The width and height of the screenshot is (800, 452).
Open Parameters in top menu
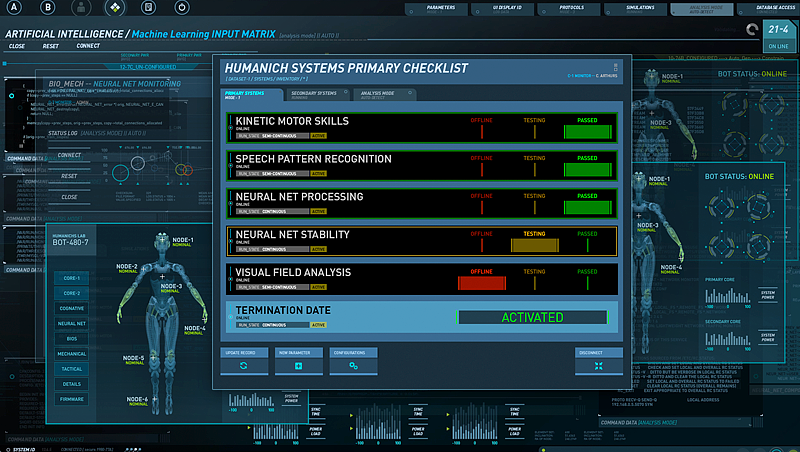coord(436,9)
